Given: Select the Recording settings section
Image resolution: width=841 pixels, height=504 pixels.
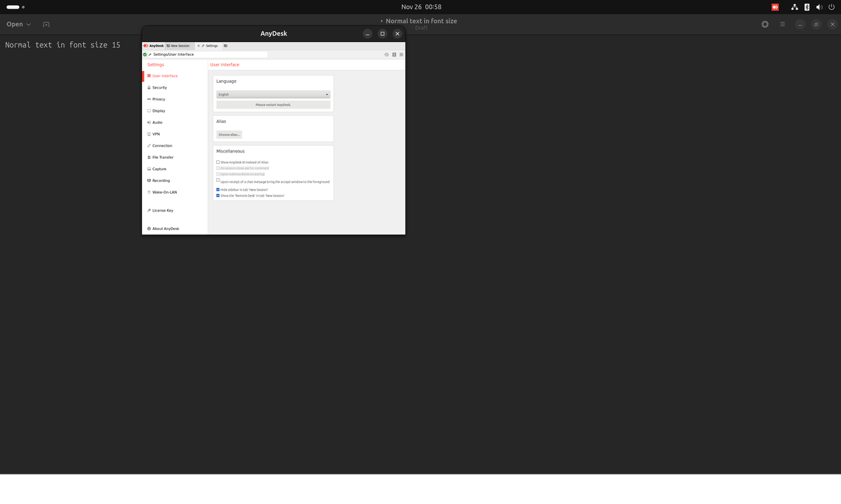Looking at the screenshot, I should pyautogui.click(x=160, y=181).
